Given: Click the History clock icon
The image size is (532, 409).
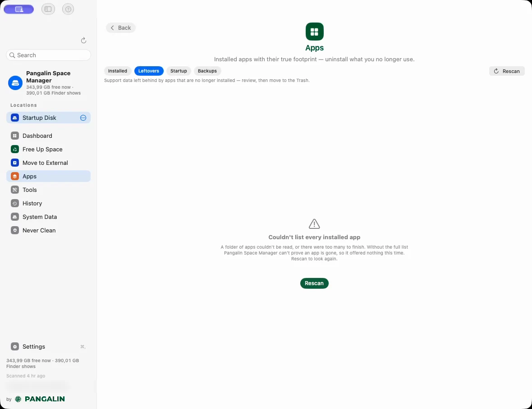Looking at the screenshot, I should tap(14, 203).
